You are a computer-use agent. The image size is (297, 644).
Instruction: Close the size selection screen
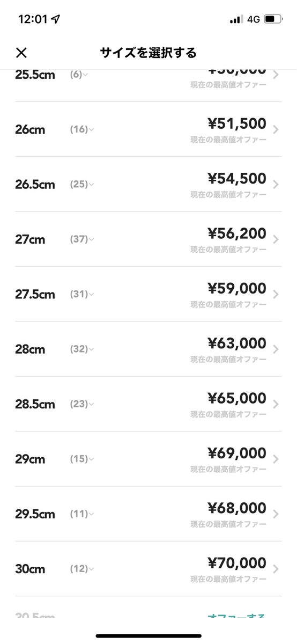(x=21, y=52)
